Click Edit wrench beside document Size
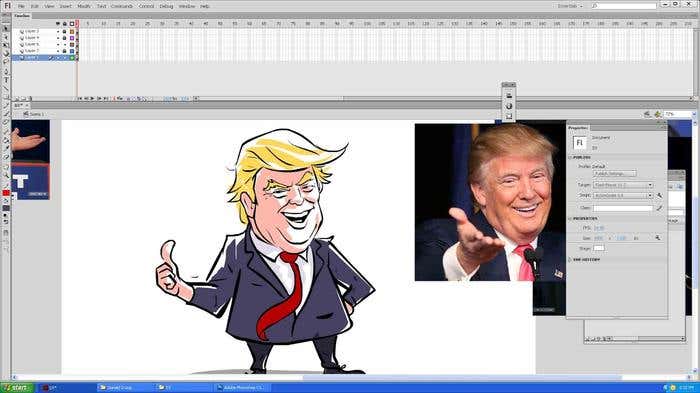This screenshot has width=700, height=393. click(x=658, y=238)
